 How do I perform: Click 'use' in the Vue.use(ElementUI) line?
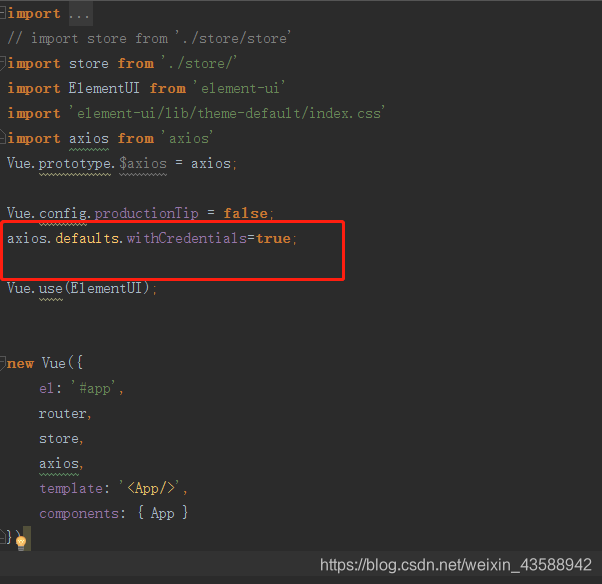coord(51,288)
